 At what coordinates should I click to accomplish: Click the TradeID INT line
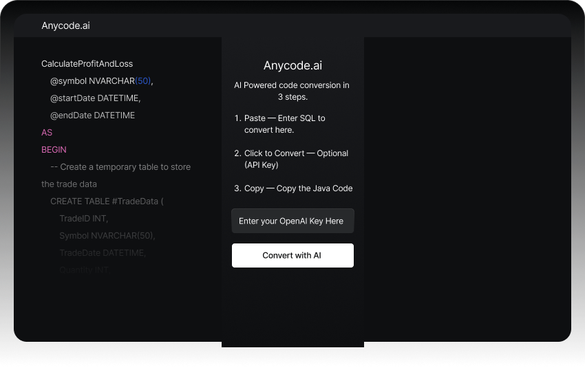83,218
